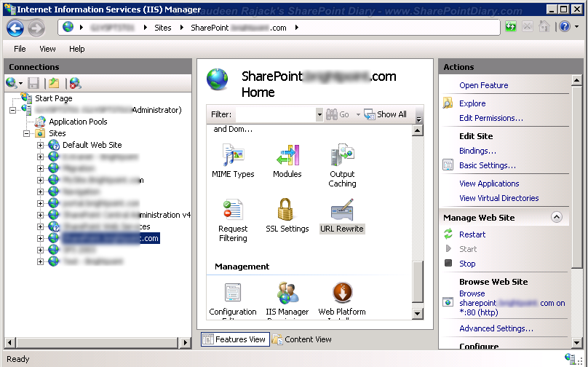Click the Go filter button
588x367 pixels.
[x=338, y=114]
